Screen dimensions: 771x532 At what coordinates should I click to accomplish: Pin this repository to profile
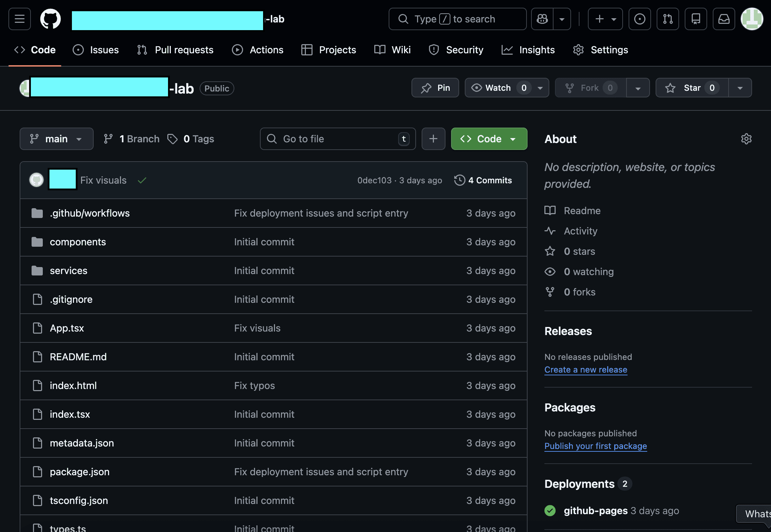coord(435,88)
